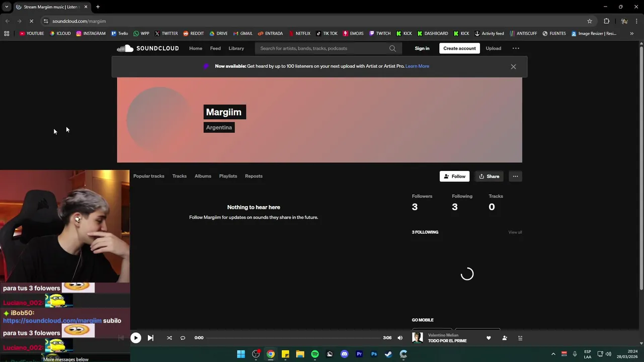This screenshot has height=362, width=644.
Task: Click Create account button
Action: click(x=459, y=48)
